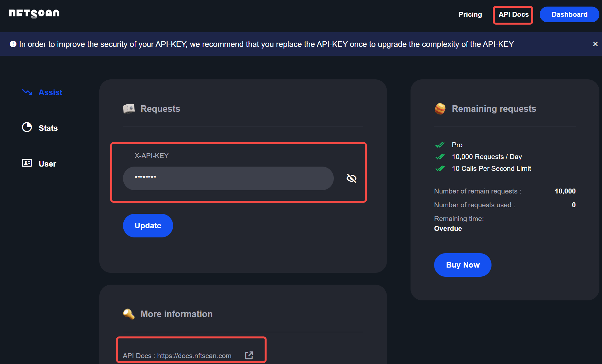Click the Assist trend arrow icon
The image size is (602, 364).
(x=27, y=92)
